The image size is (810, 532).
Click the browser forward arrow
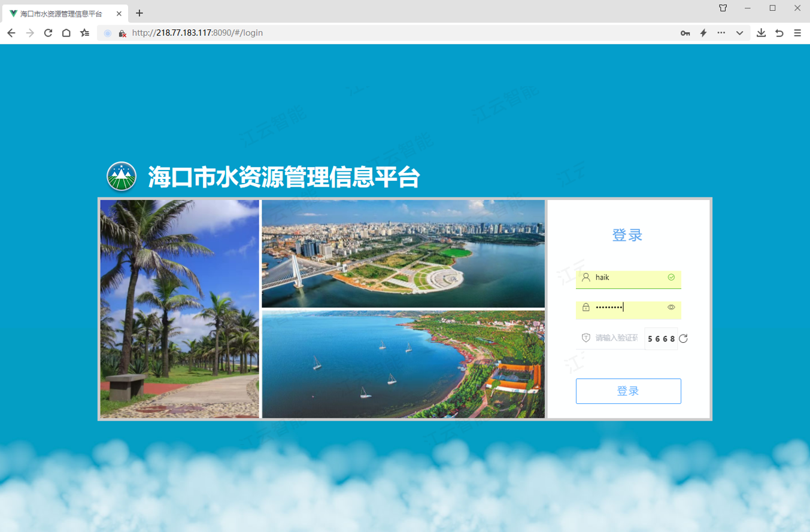30,33
